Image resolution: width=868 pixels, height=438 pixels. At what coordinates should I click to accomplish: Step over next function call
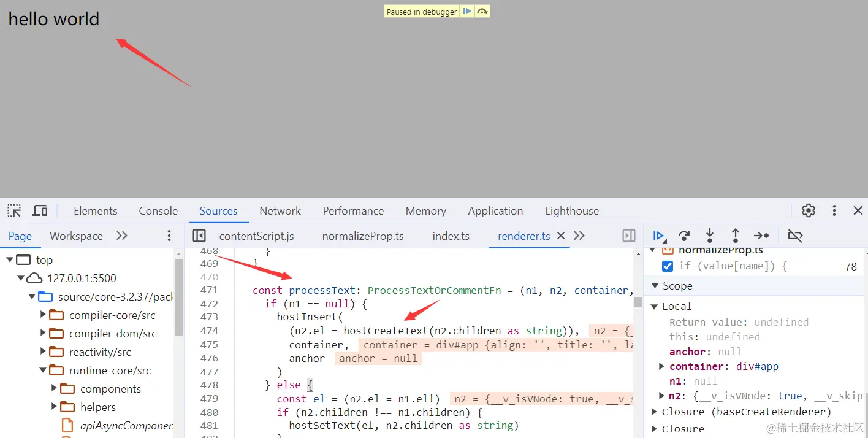[684, 236]
